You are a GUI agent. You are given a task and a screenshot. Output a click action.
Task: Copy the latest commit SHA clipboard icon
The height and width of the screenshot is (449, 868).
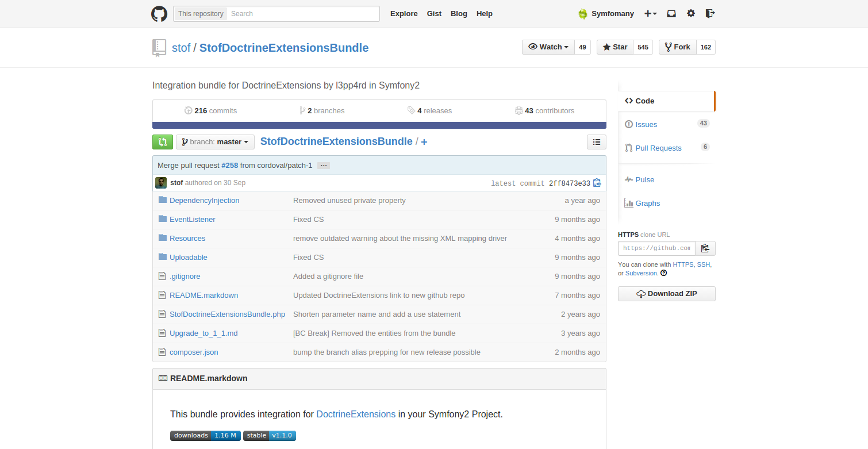pyautogui.click(x=597, y=183)
